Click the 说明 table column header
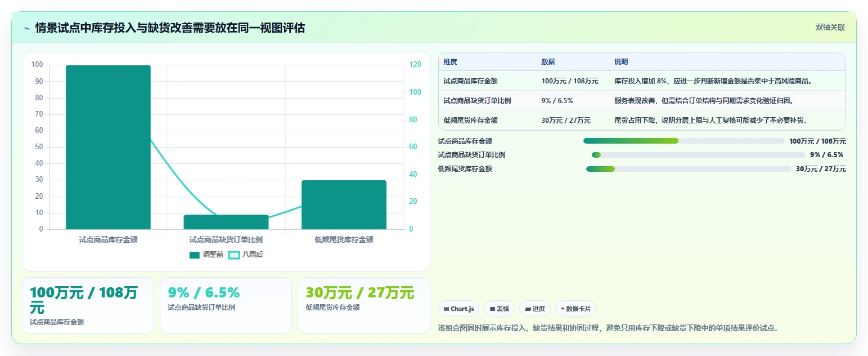Image resolution: width=868 pixels, height=356 pixels. [621, 62]
